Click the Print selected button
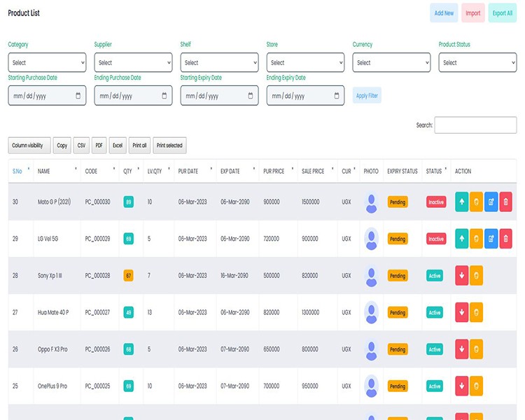The height and width of the screenshot is (420, 525). coord(169,146)
